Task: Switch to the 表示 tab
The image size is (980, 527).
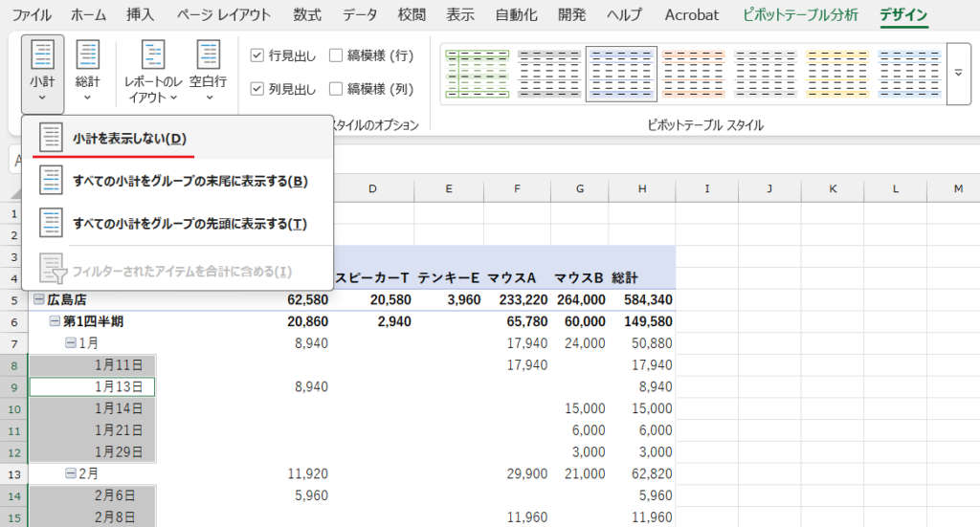Action: tap(460, 15)
